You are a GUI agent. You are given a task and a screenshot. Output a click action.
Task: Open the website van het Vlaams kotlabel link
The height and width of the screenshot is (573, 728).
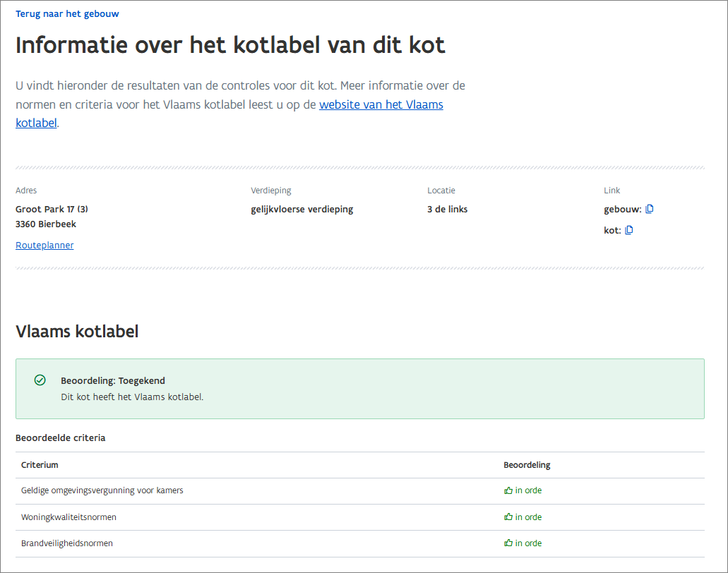pos(381,105)
